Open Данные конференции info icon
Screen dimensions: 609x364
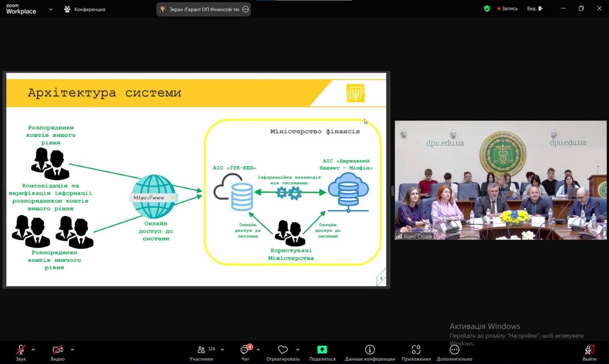coord(370,350)
